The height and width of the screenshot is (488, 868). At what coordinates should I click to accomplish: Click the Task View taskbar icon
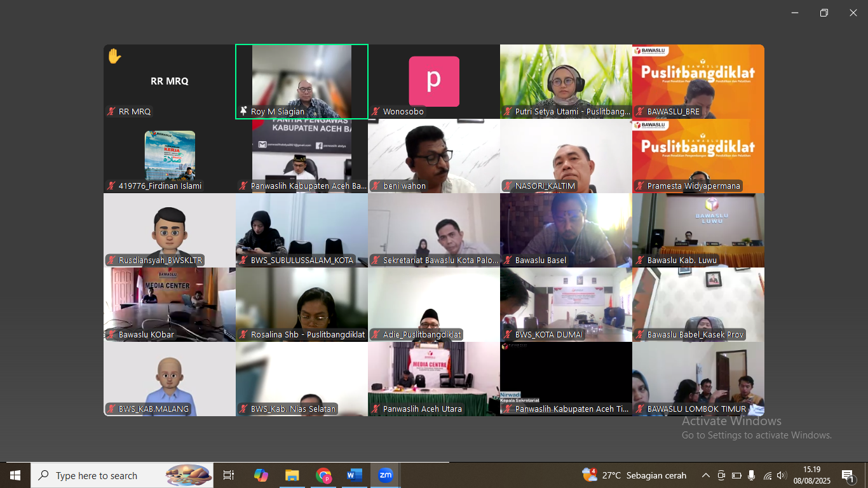click(229, 475)
